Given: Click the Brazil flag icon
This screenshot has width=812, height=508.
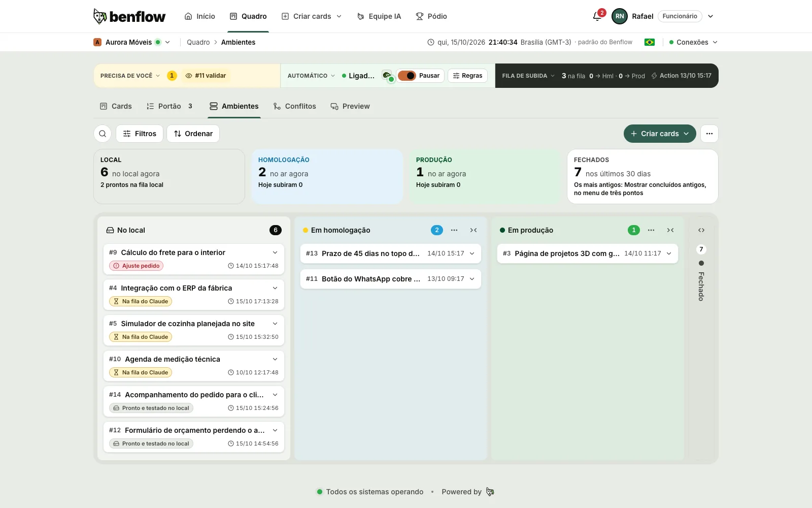Looking at the screenshot, I should click(650, 42).
